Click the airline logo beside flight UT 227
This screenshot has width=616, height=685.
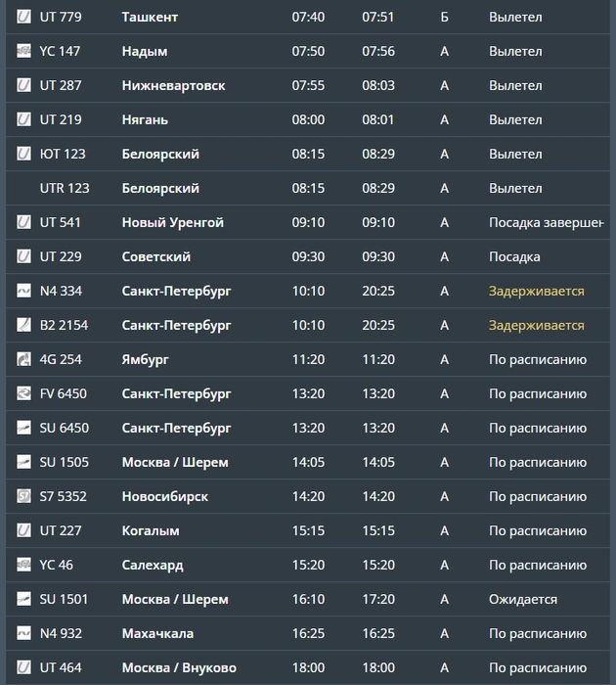point(23,530)
